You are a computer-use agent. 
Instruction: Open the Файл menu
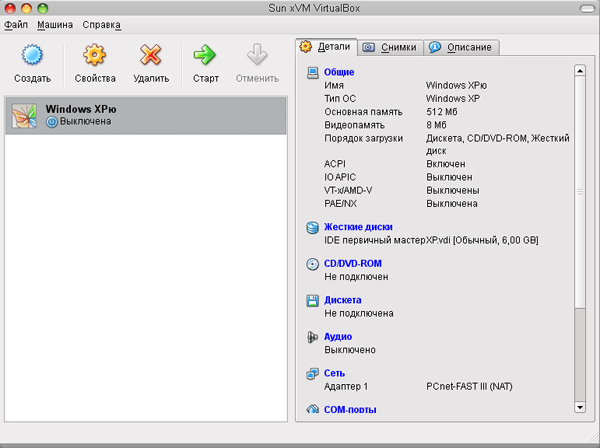point(16,25)
